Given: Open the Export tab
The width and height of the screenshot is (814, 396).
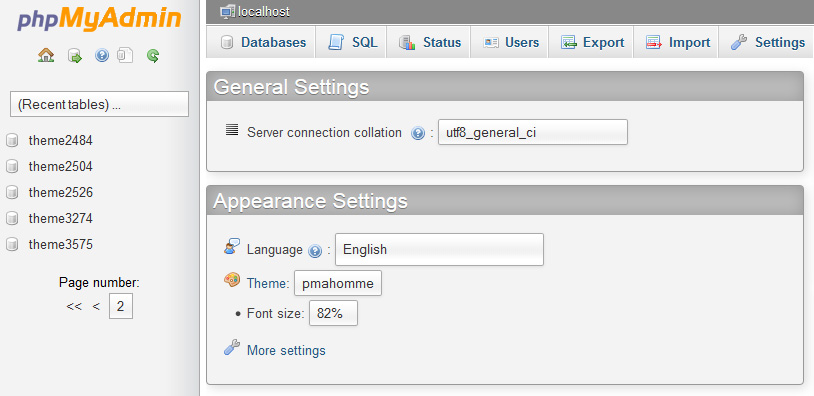Looking at the screenshot, I should [591, 42].
